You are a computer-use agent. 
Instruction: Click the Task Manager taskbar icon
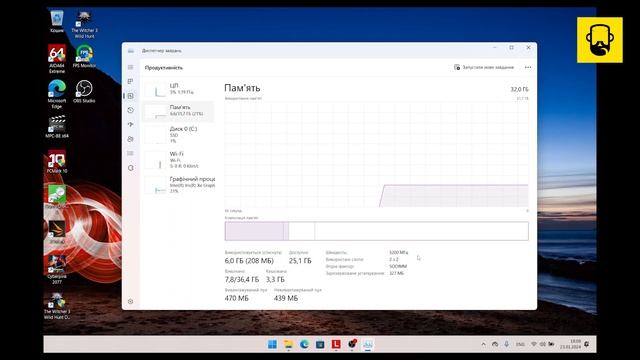(x=368, y=344)
